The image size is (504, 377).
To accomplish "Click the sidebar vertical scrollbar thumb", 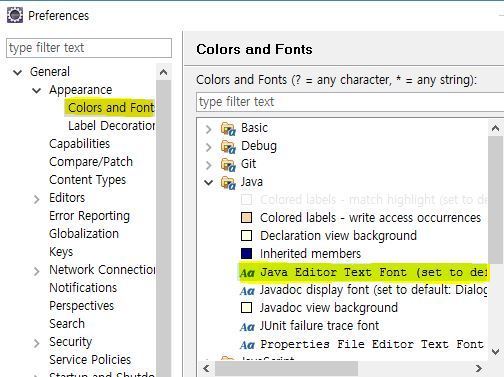I will [163, 228].
